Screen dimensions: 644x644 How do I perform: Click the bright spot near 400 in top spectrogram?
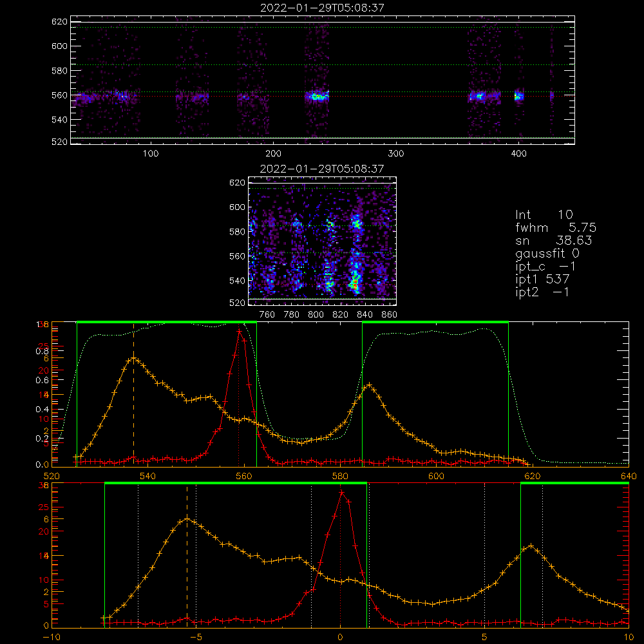point(518,97)
